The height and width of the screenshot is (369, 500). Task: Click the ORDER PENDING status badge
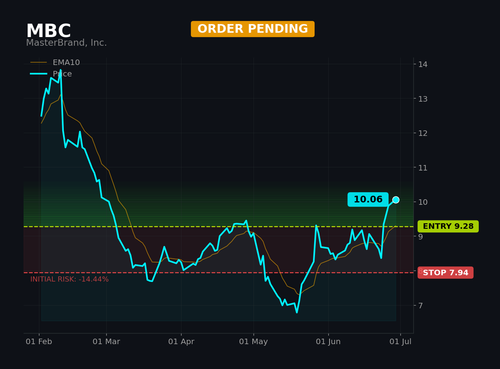pyautogui.click(x=253, y=29)
